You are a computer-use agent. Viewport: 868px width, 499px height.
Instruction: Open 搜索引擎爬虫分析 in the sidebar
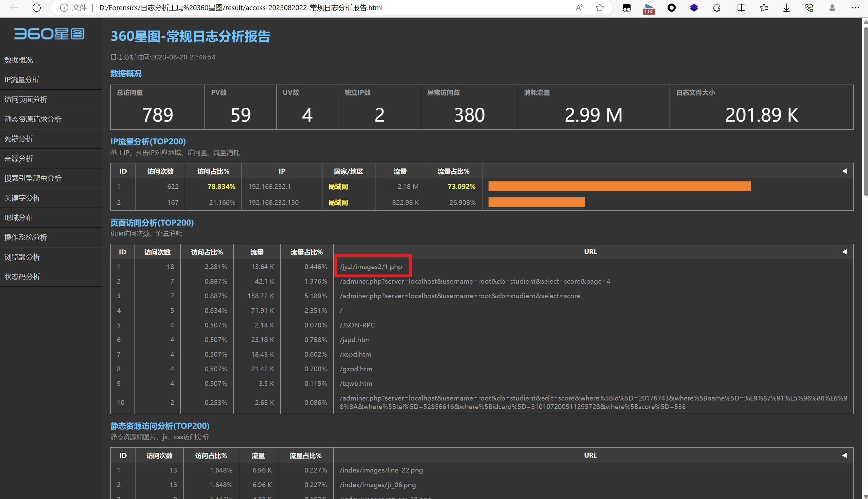[x=51, y=178]
